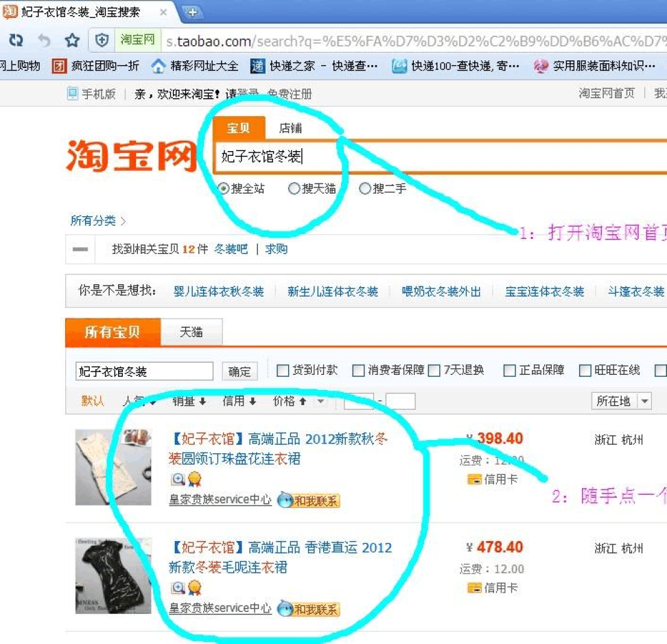Click the 确定 button next to filter field
The width and height of the screenshot is (667, 644).
click(x=239, y=371)
